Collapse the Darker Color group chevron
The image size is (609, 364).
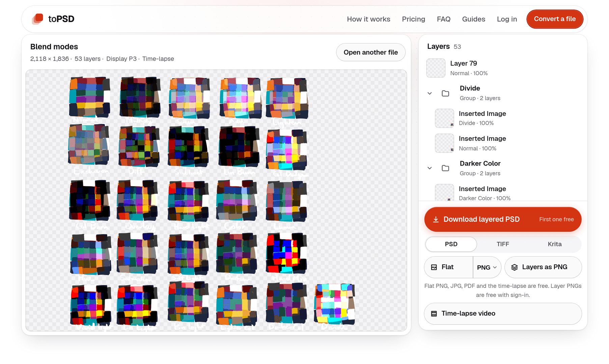[430, 168]
